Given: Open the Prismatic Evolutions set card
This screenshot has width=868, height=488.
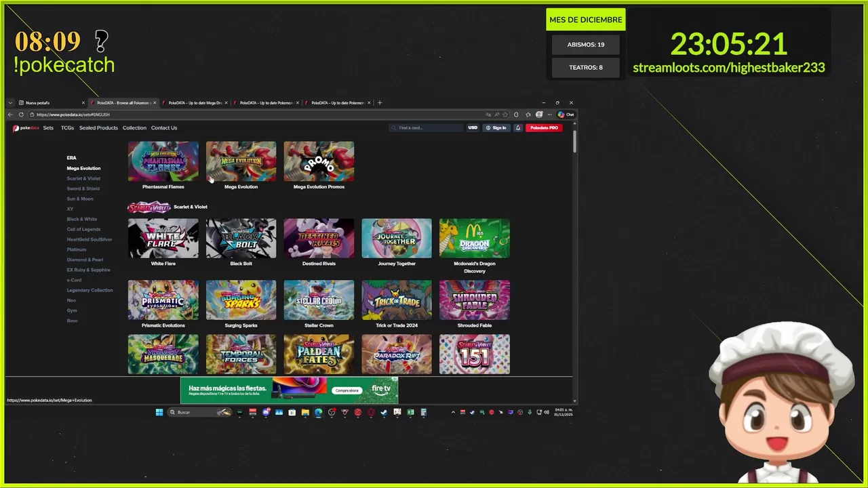Looking at the screenshot, I should click(163, 300).
